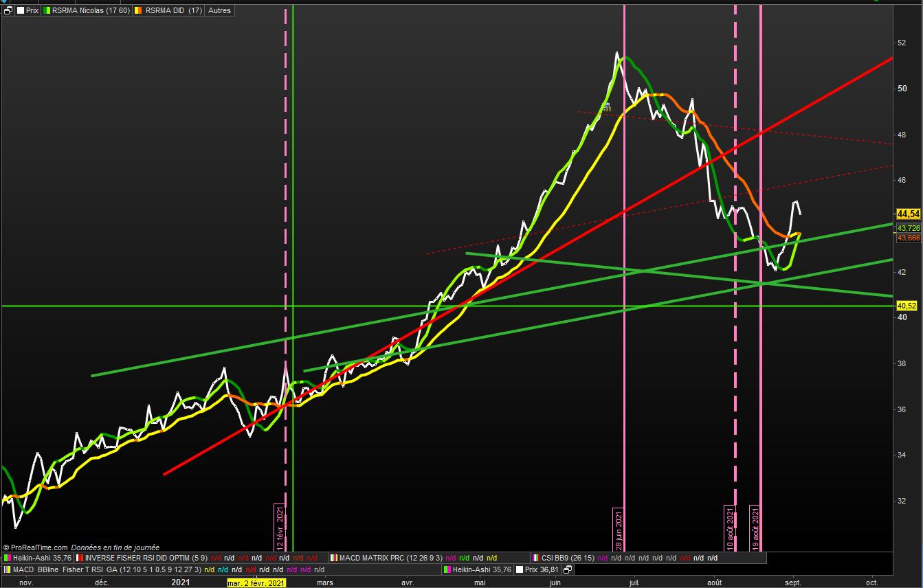
Task: Click the 52 value on the price axis
Action: point(901,43)
